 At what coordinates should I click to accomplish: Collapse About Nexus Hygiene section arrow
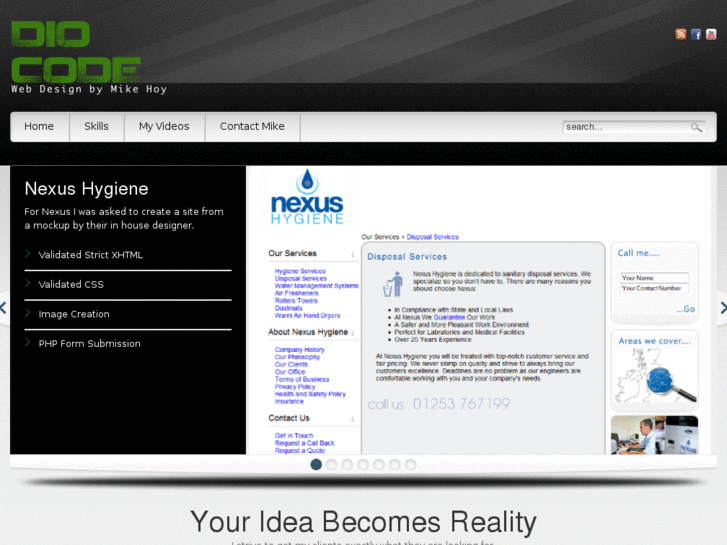point(352,333)
